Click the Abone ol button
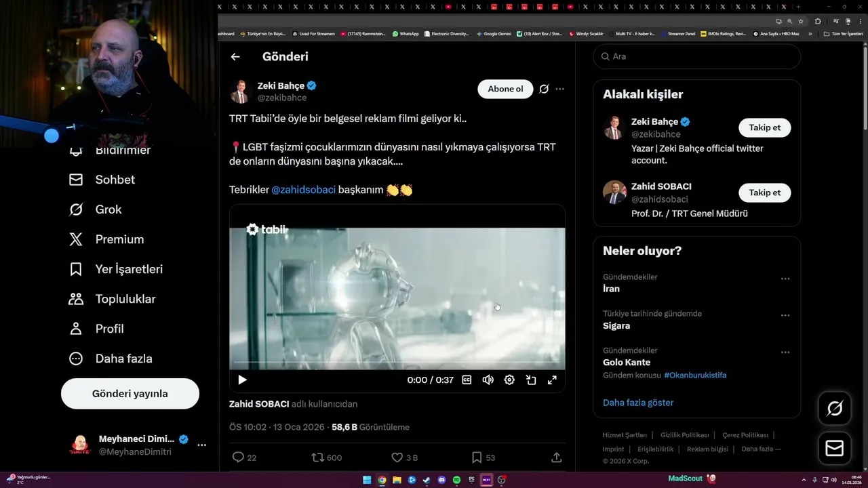This screenshot has height=488, width=868. tap(505, 89)
